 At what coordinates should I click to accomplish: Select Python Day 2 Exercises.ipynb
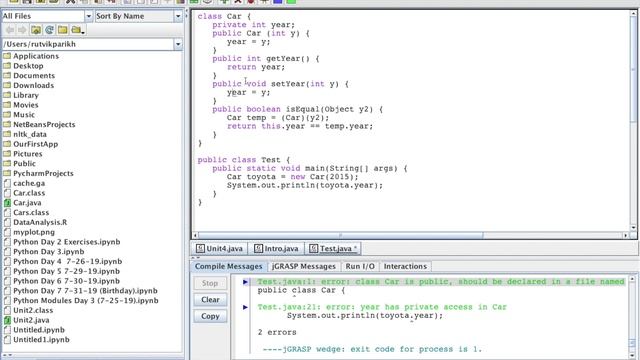coord(67,242)
